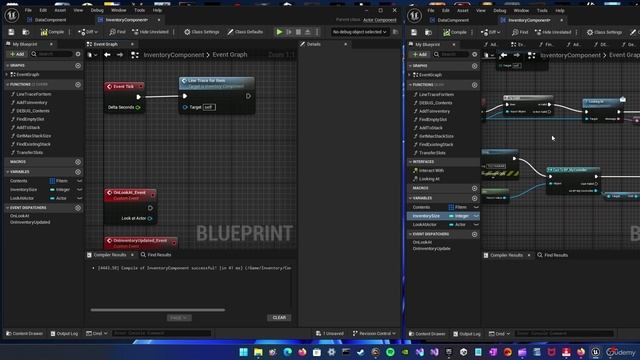Select OnInventoryUpdated dispatcher in left window
Screen dimensions: 640x360
[x=30, y=222]
